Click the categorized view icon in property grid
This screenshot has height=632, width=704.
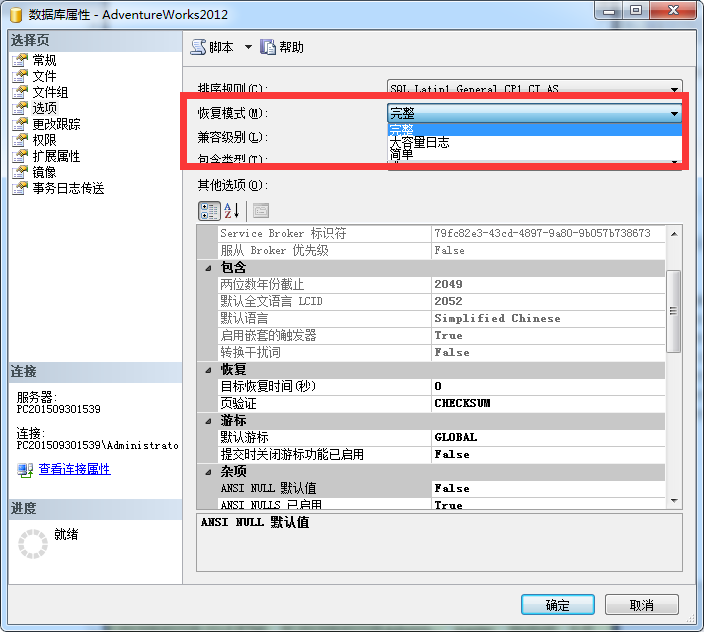[x=209, y=210]
